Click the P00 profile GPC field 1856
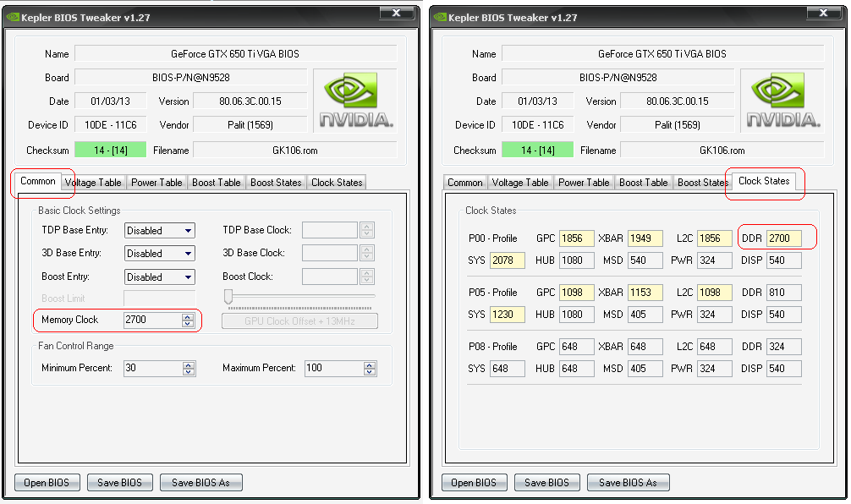This screenshot has height=504, width=851. click(x=577, y=238)
